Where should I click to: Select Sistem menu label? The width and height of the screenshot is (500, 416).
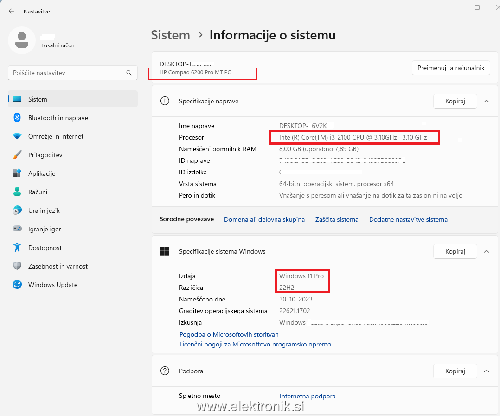pos(38,99)
